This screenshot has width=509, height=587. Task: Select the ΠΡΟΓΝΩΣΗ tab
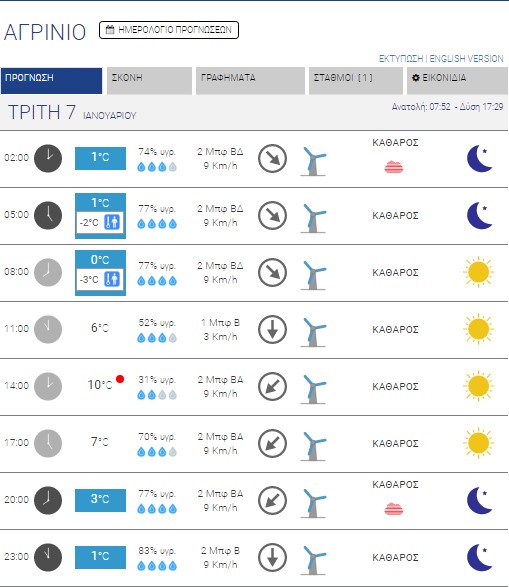click(51, 80)
